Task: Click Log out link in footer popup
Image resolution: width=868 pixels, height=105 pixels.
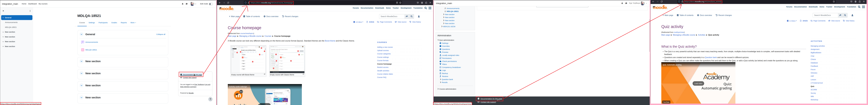Action: (207, 84)
